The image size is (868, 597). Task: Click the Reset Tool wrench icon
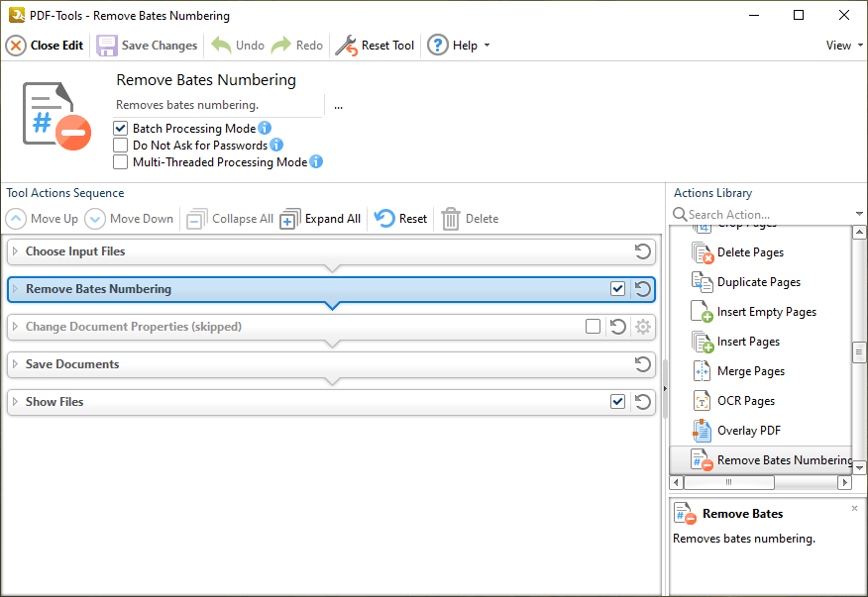[x=346, y=46]
